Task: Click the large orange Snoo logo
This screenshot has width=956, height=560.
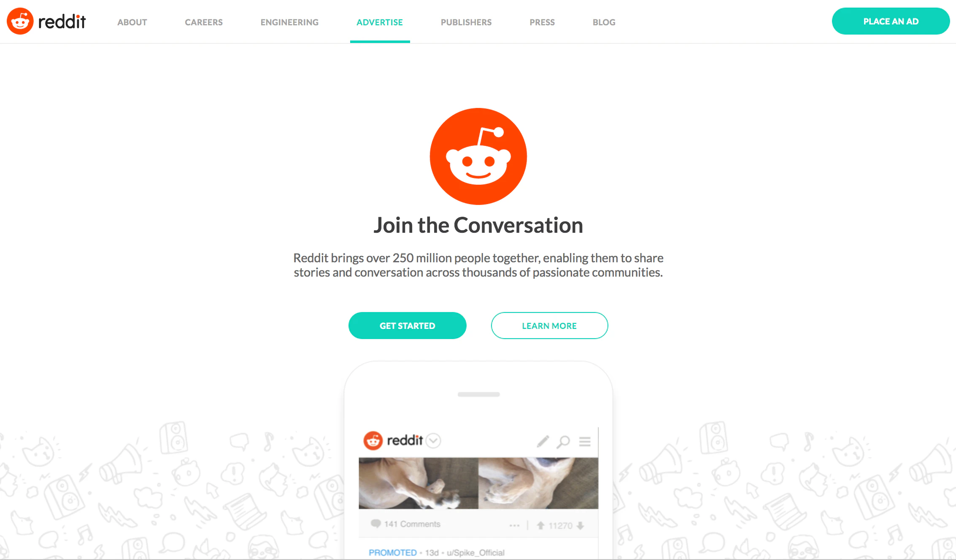Action: click(478, 156)
